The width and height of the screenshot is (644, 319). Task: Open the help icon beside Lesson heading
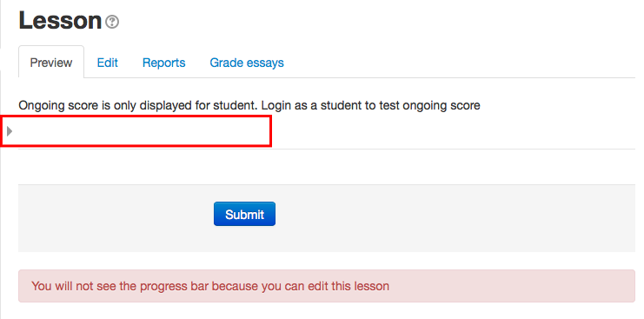pos(112,22)
